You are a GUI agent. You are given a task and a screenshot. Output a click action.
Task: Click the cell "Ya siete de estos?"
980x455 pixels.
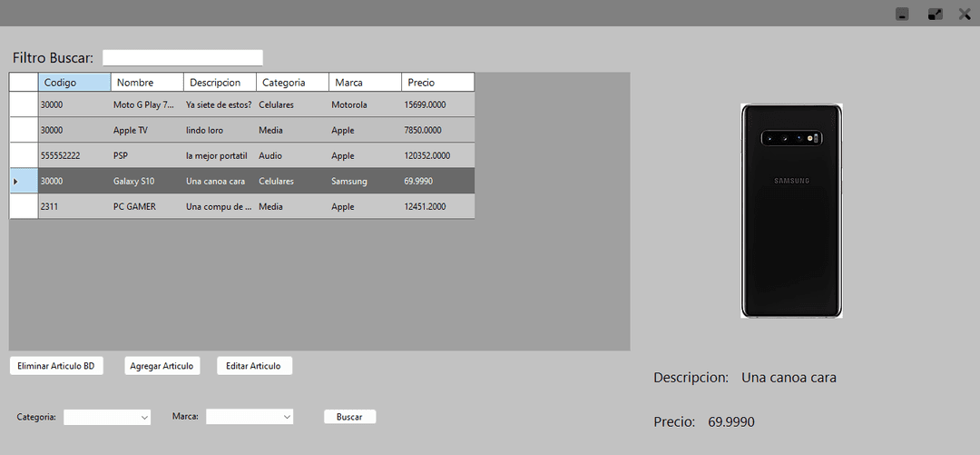tap(220, 104)
